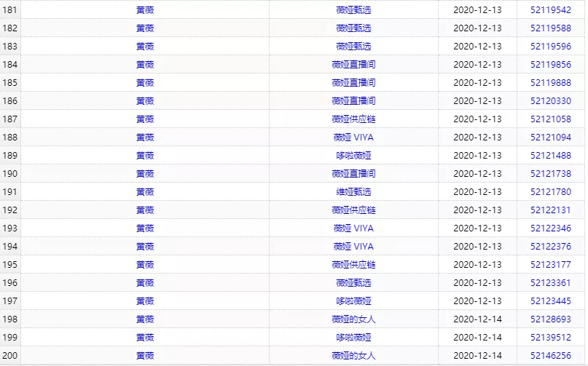Click 薇娅供应链 trademark in row 187
The width and height of the screenshot is (588, 366).
point(353,119)
